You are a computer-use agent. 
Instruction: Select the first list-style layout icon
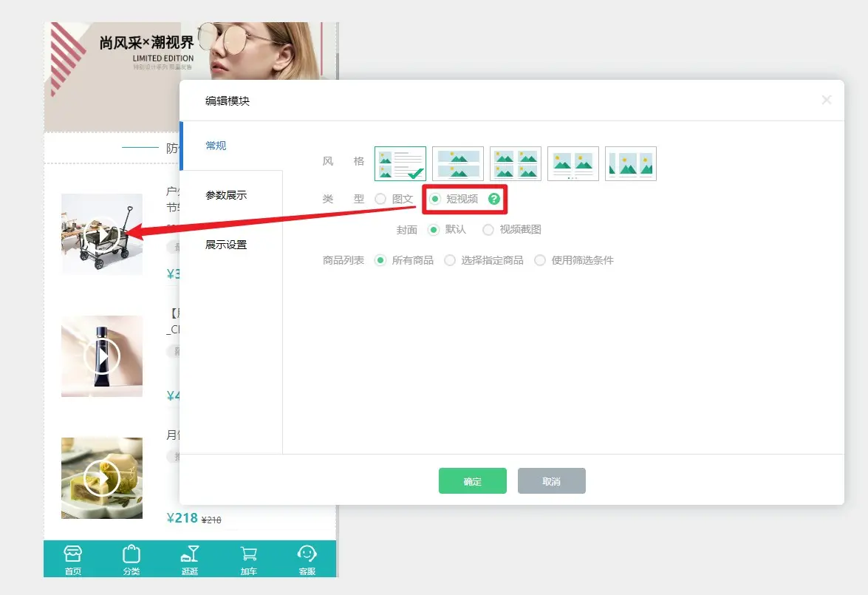400,163
